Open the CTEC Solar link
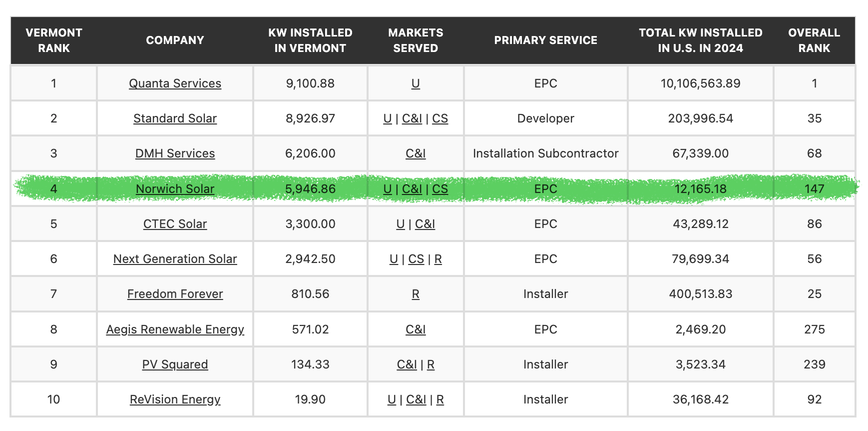Image resolution: width=868 pixels, height=431 pixels. tap(175, 224)
